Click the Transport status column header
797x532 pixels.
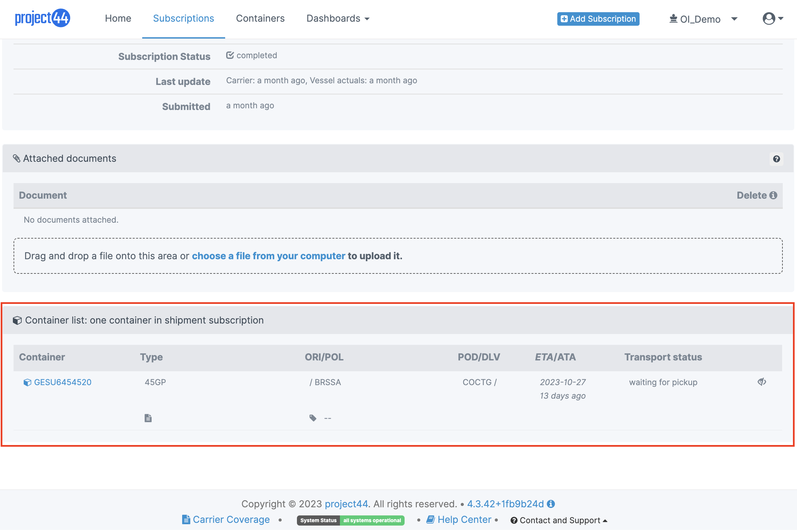point(663,357)
